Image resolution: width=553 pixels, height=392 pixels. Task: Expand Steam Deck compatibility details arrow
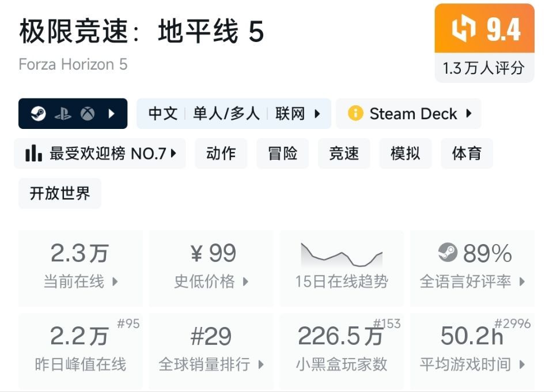click(468, 113)
